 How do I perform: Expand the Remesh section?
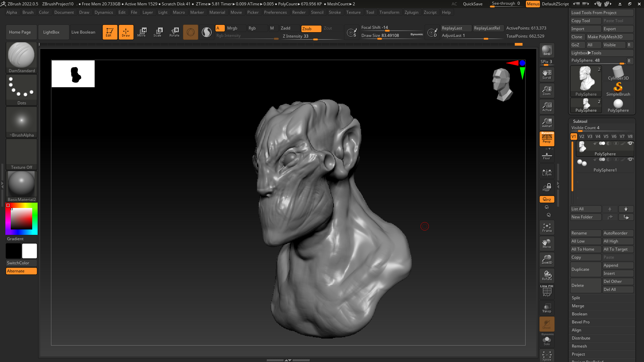[579, 346]
